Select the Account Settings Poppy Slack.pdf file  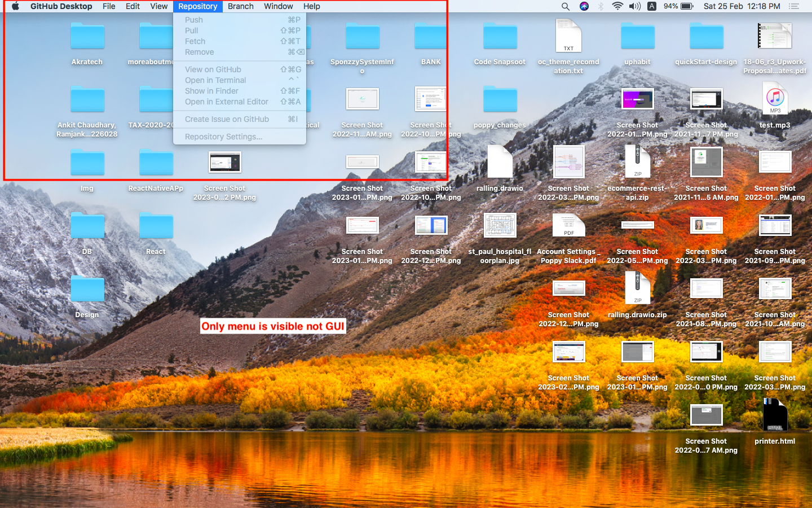tap(568, 225)
